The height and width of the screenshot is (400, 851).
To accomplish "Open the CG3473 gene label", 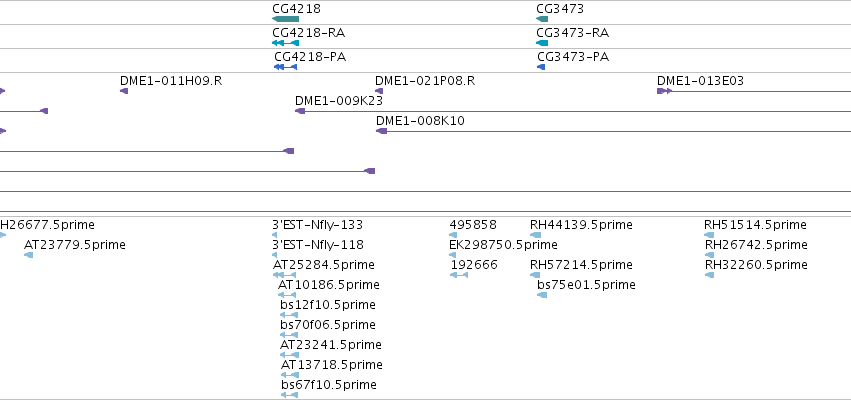I will coord(560,9).
